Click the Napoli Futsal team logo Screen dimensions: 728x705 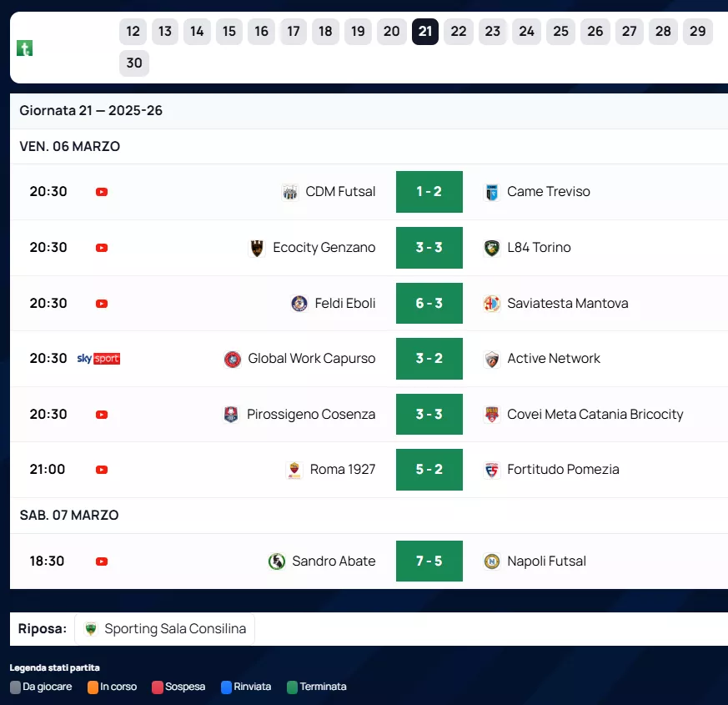[492, 561]
